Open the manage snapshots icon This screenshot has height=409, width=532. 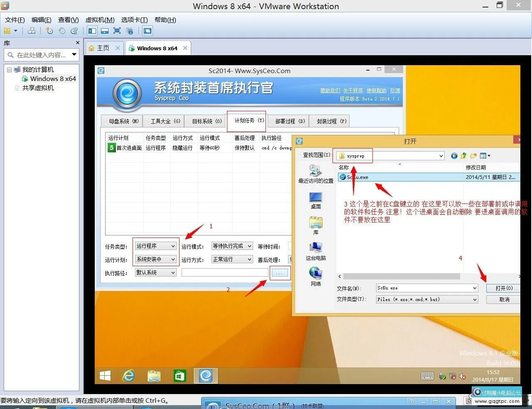74,31
